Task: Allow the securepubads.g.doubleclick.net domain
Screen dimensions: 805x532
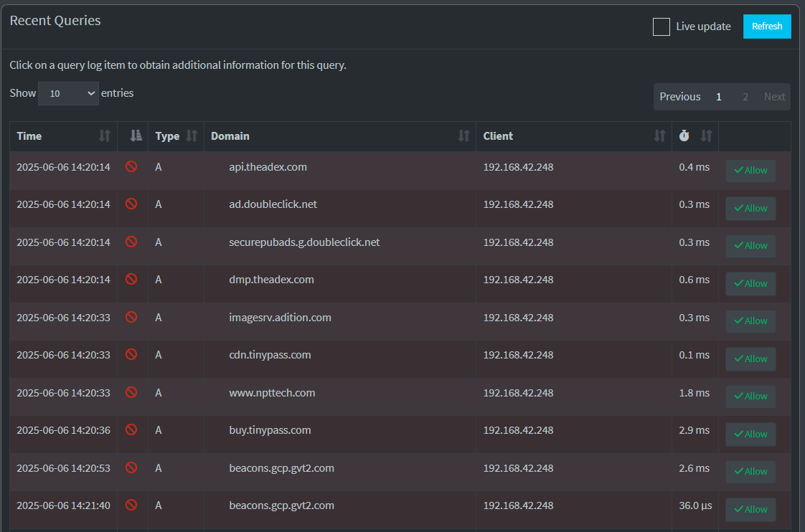Action: (x=750, y=245)
